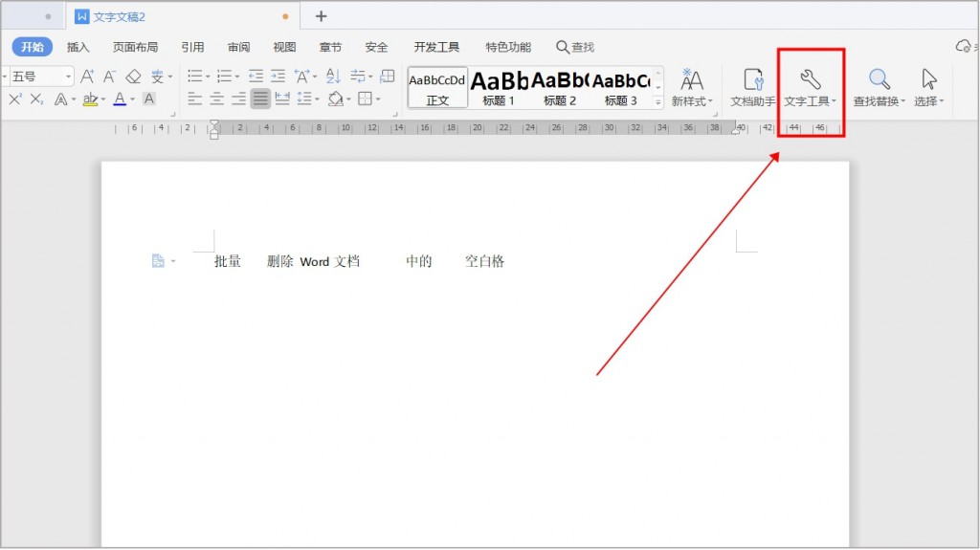
Task: Open the 视图 tab
Action: pyautogui.click(x=284, y=47)
